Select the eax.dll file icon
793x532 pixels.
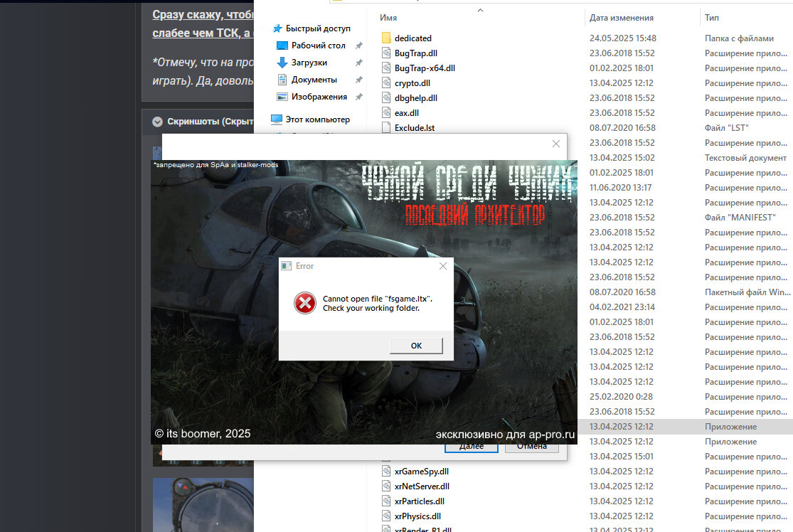click(386, 113)
